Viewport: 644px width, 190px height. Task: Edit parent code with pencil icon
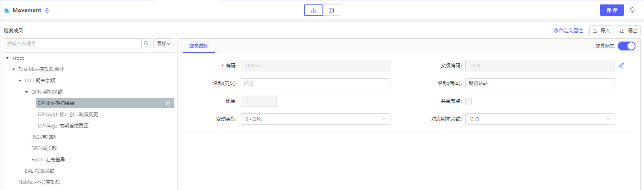click(621, 65)
